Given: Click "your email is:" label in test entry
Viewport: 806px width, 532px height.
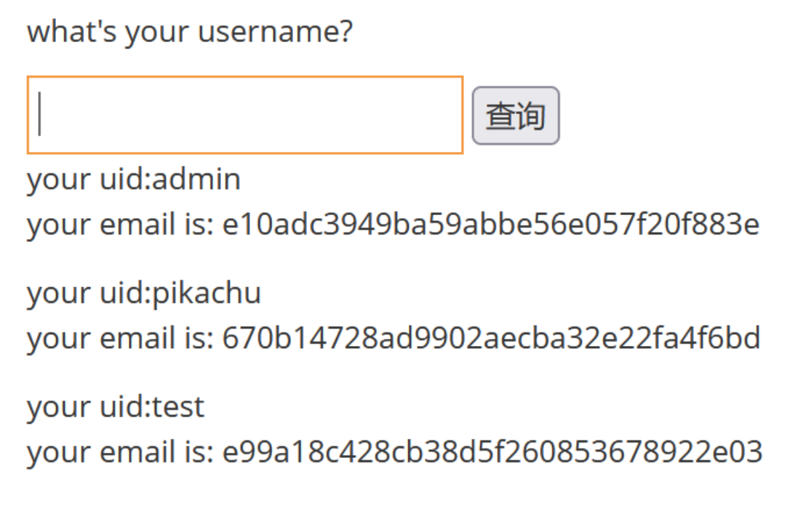Looking at the screenshot, I should click(120, 451).
